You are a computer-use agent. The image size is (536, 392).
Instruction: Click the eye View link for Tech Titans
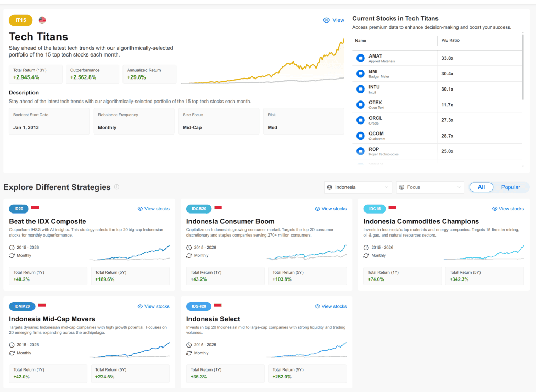pyautogui.click(x=333, y=20)
